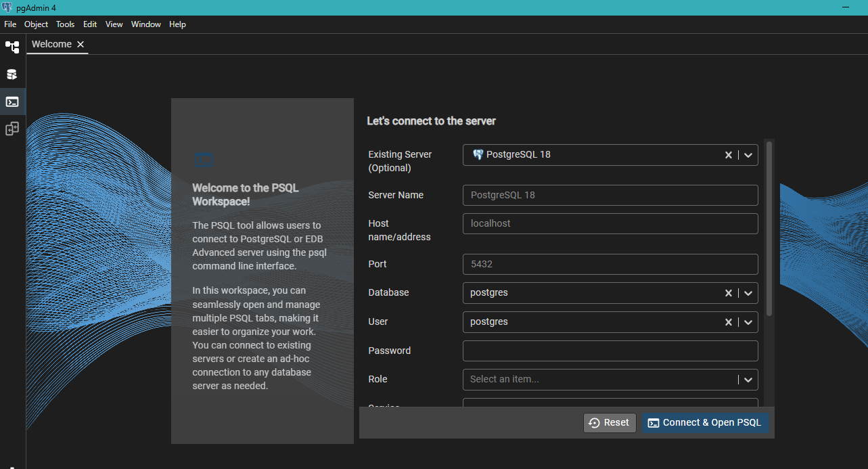Open the File menu

[10, 24]
